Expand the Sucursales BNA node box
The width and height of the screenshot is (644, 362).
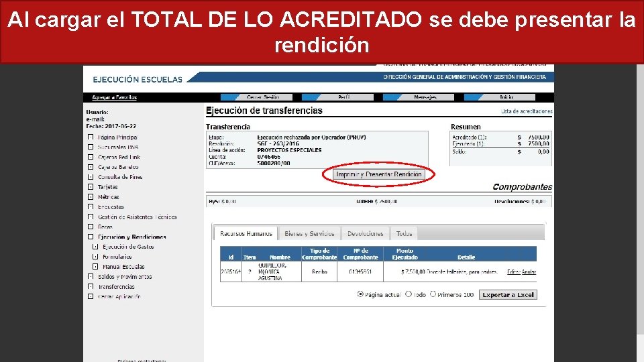pyautogui.click(x=91, y=147)
